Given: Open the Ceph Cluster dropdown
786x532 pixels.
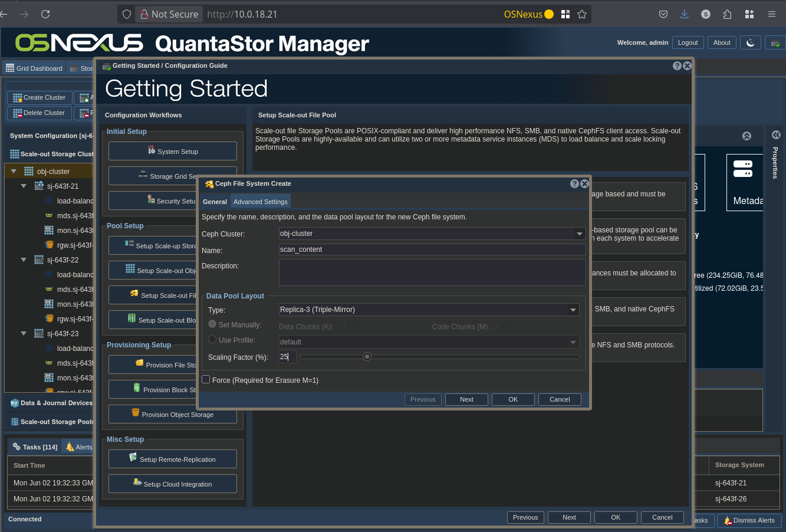Looking at the screenshot, I should 579,234.
